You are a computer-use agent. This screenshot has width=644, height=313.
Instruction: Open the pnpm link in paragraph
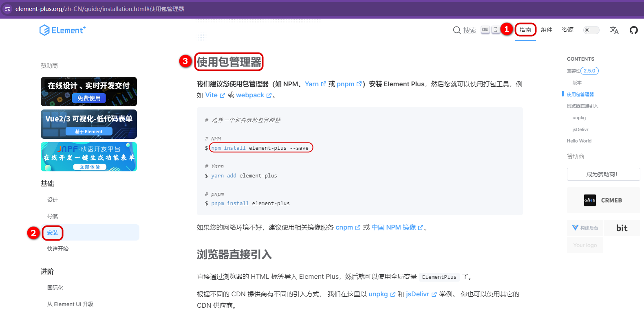click(x=349, y=84)
